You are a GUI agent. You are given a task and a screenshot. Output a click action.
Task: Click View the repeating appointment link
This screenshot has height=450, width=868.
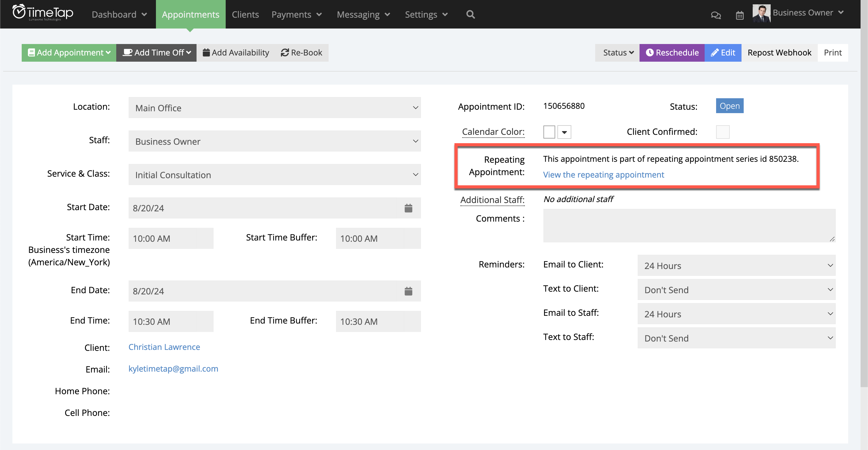603,174
